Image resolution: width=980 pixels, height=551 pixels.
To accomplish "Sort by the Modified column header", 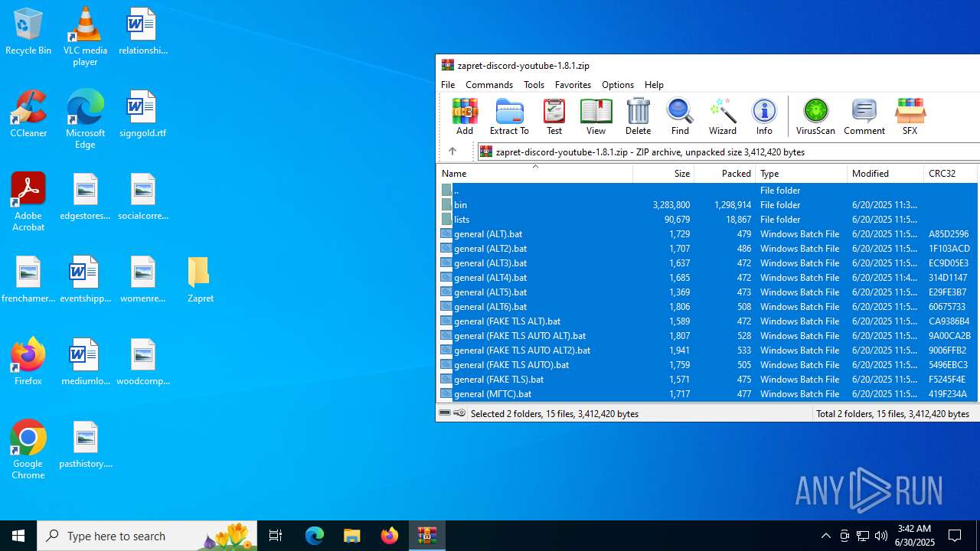I will coord(885,174).
